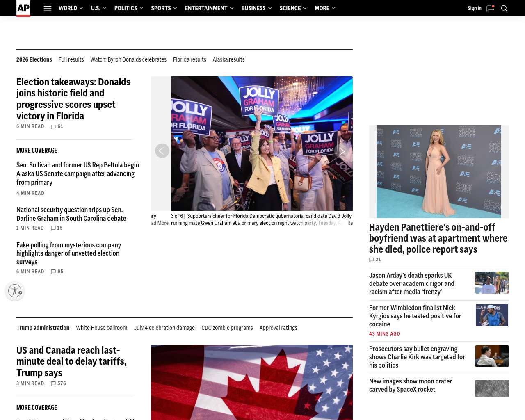Expand the More menu
The image size is (525, 420).
click(325, 8)
